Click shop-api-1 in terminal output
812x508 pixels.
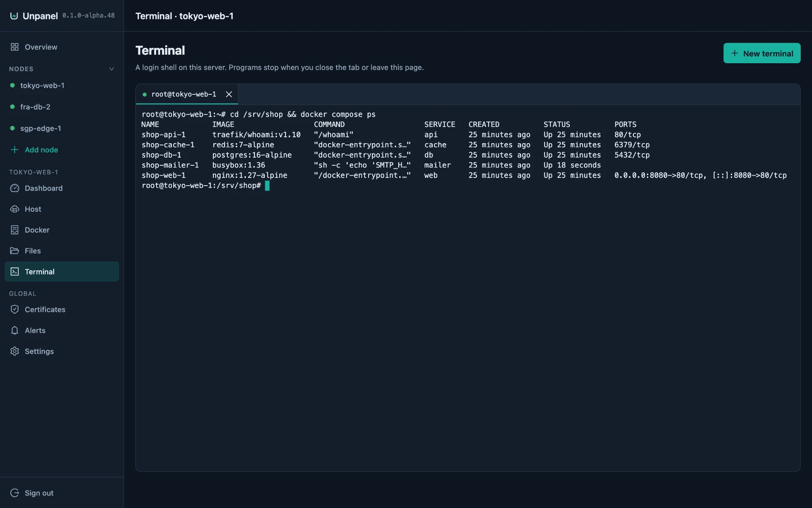click(163, 135)
